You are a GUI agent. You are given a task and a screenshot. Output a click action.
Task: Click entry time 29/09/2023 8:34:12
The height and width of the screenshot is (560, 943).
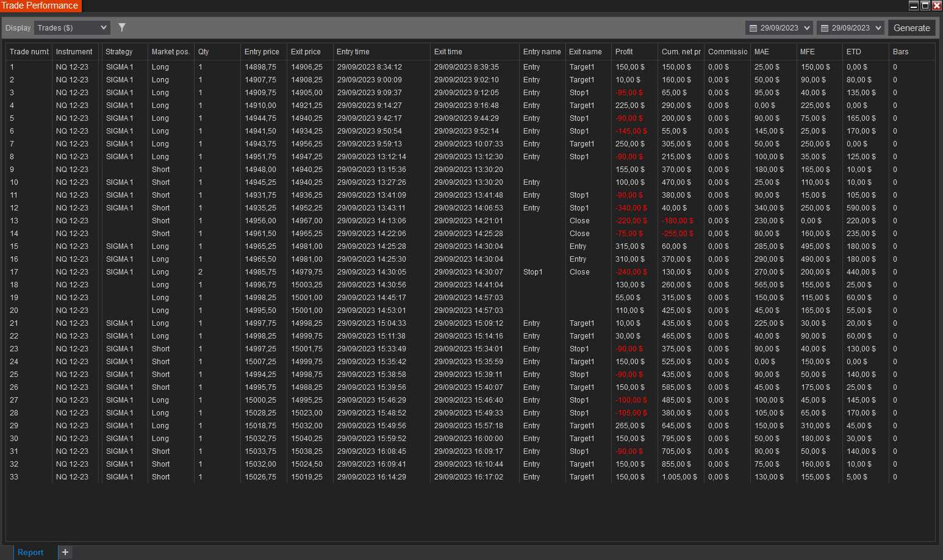click(x=370, y=67)
